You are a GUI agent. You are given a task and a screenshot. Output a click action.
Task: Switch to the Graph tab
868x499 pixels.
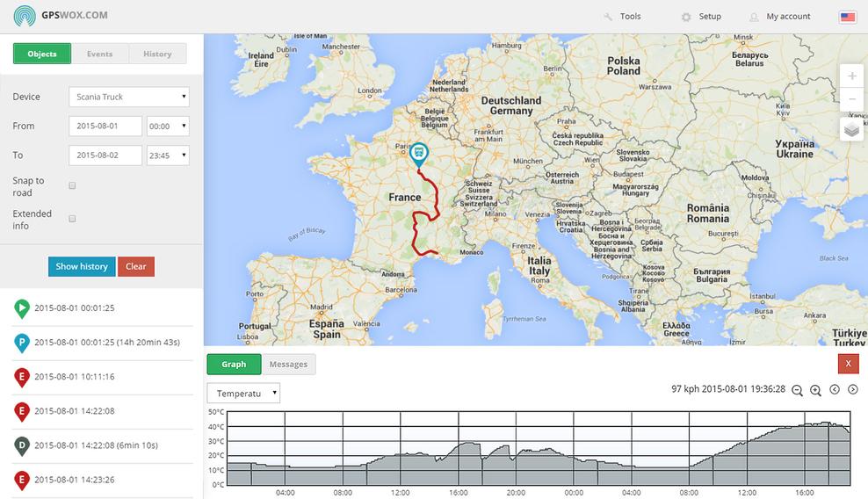234,364
